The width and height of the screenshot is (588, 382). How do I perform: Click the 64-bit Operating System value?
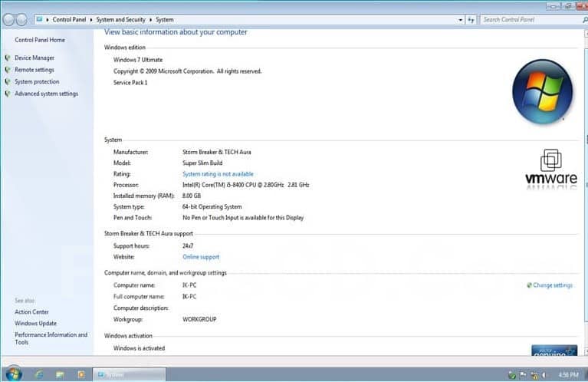coord(212,207)
